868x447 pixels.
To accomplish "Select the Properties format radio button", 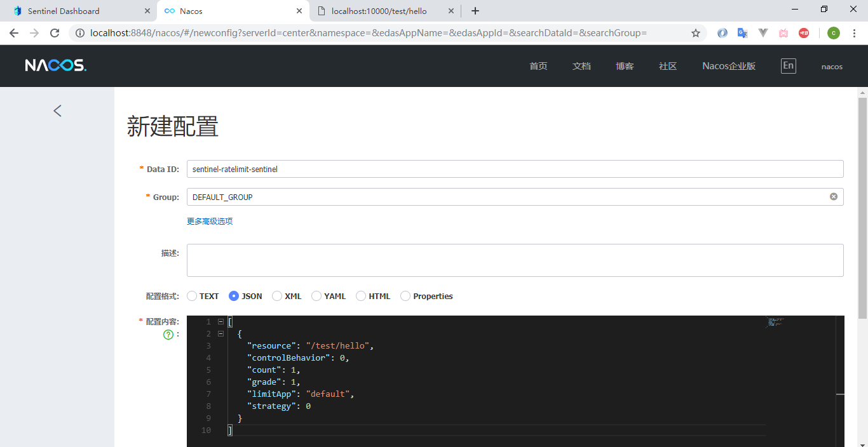I will pos(405,296).
